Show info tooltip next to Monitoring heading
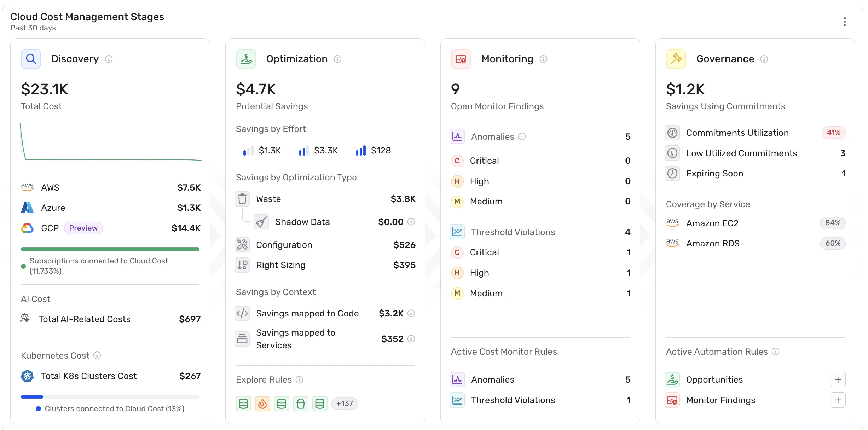Image resolution: width=868 pixels, height=430 pixels. coord(544,59)
